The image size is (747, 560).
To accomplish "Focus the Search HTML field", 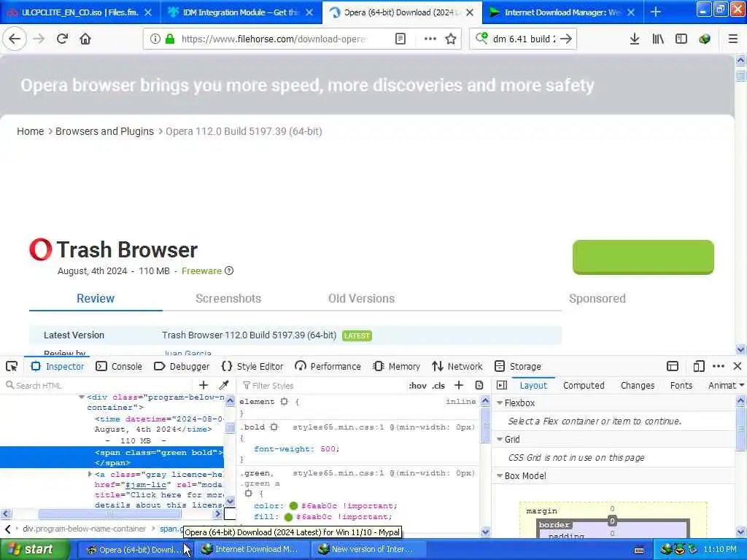I will [x=98, y=385].
